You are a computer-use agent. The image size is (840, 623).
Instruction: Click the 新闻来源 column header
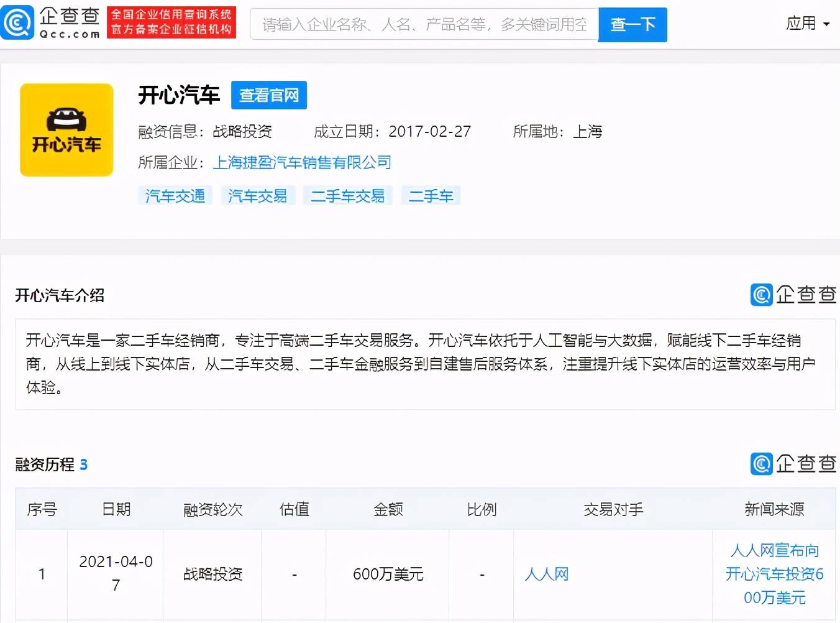coord(774,510)
